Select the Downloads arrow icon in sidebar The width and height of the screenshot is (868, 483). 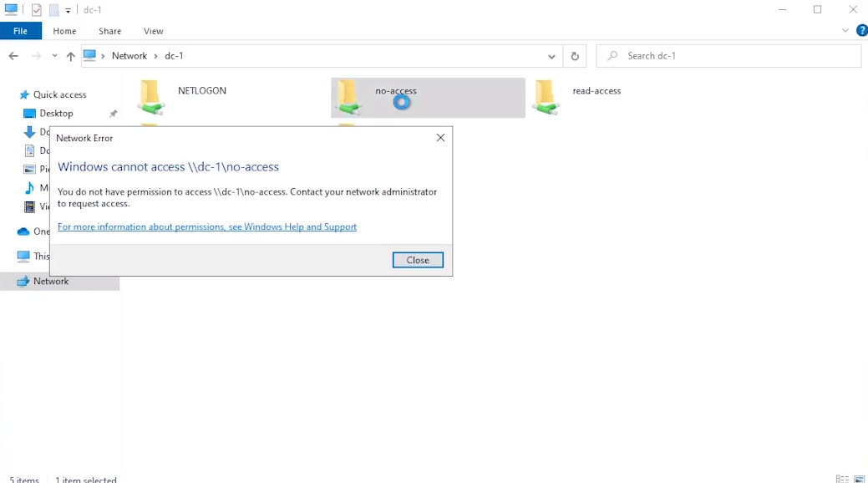pos(29,132)
